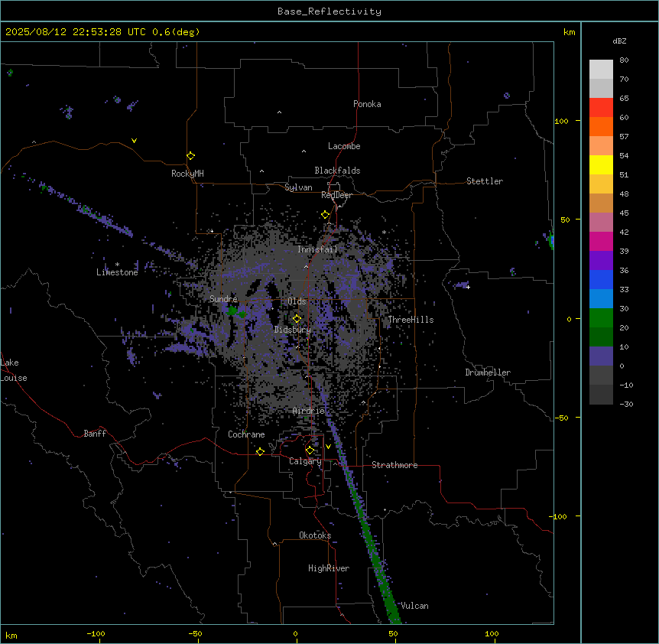Click the RockyMH label

click(187, 174)
